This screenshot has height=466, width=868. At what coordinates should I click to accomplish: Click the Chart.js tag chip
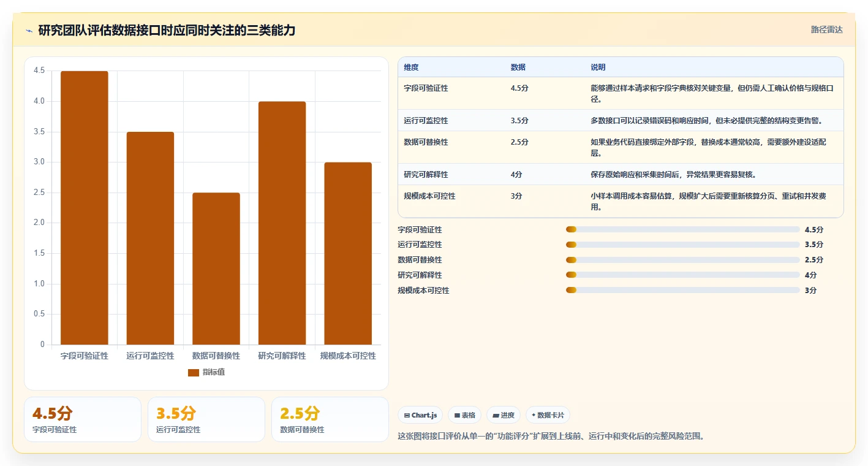420,415
